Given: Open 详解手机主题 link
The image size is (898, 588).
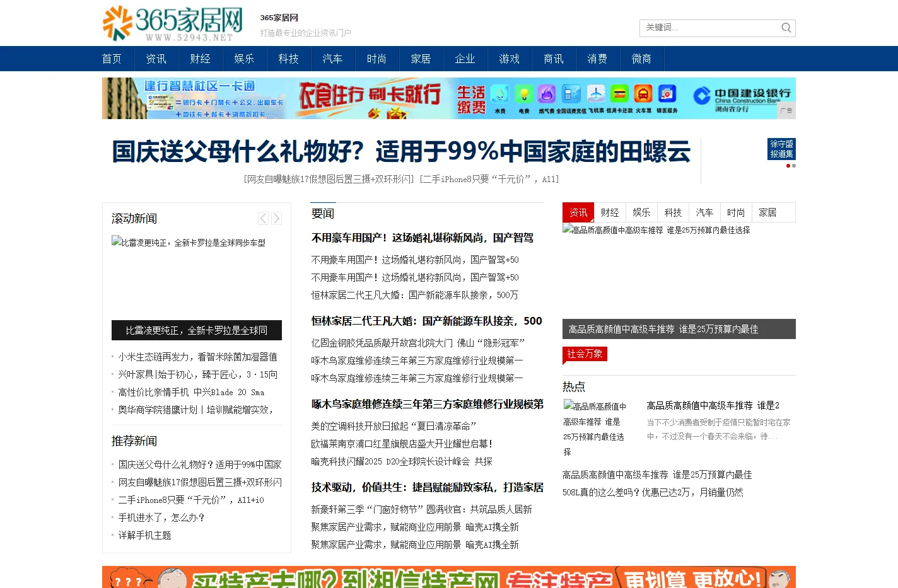Looking at the screenshot, I should (144, 535).
